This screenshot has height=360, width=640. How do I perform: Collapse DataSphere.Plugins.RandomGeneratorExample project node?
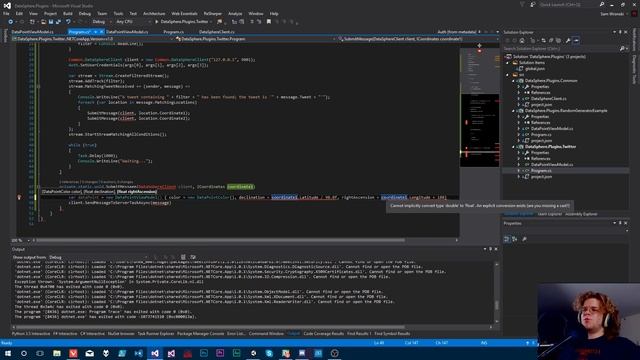point(513,111)
